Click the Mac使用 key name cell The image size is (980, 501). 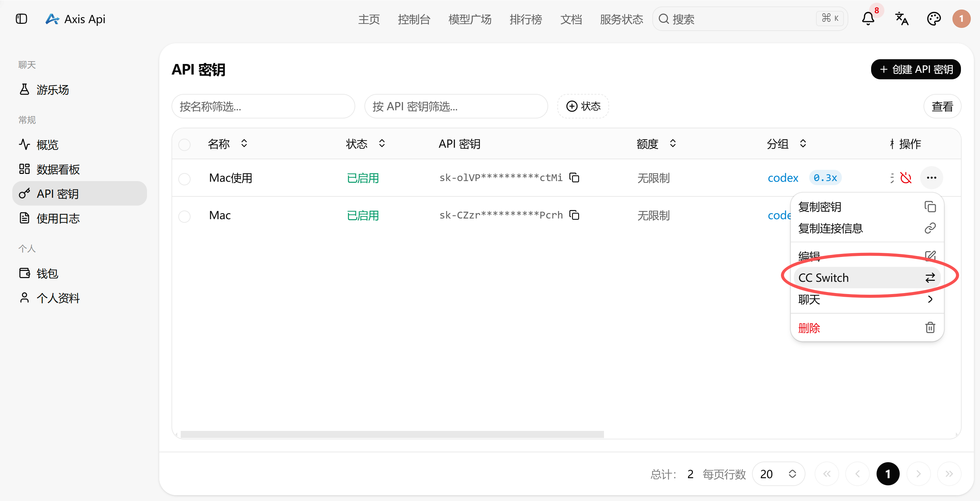[x=231, y=178]
